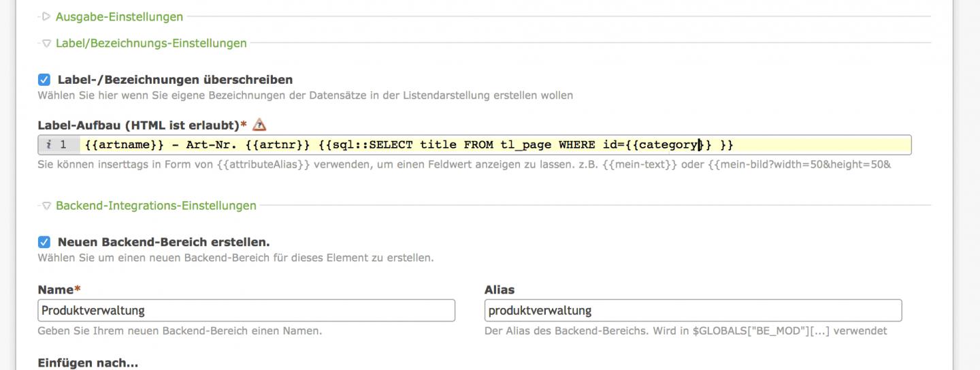Place cursor on {{artname}} in the editor
This screenshot has width=980, height=370.
(x=125, y=144)
